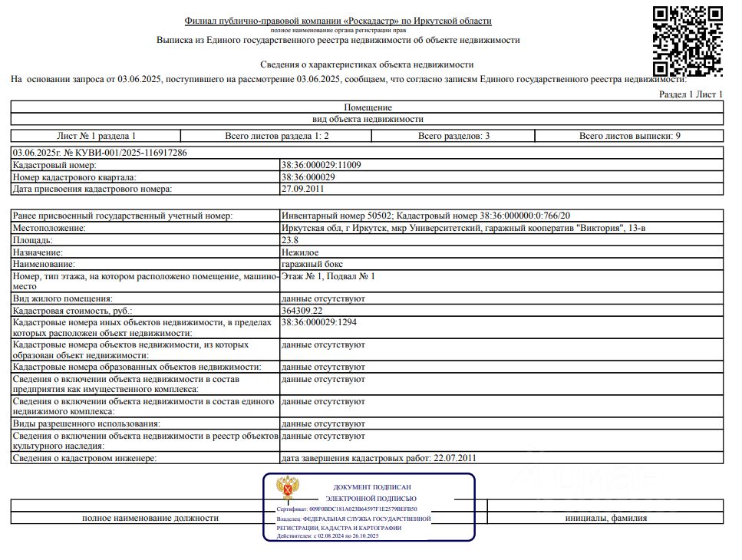
Task: Click the request number КУВИ-001/2025-116917286 row
Action: [367, 153]
